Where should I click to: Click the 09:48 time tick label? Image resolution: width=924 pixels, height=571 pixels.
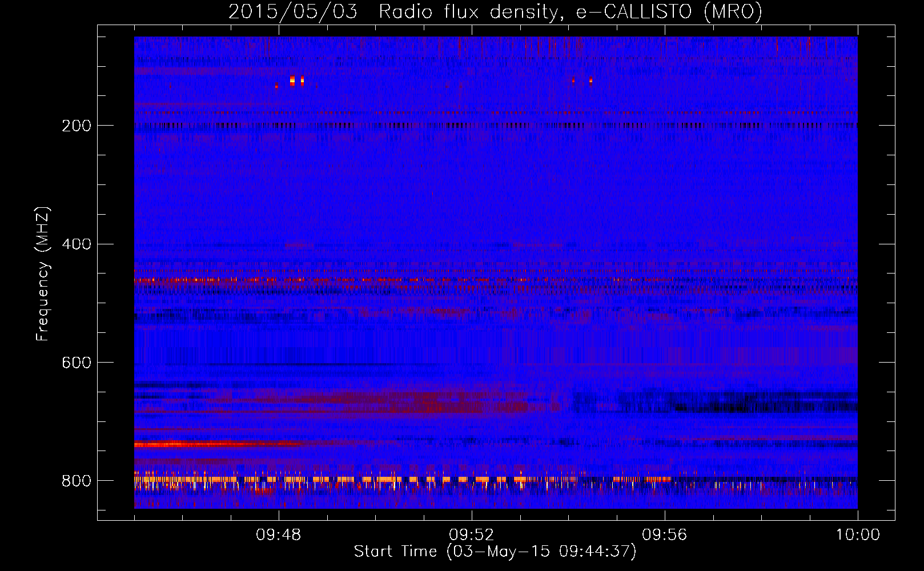pyautogui.click(x=279, y=535)
